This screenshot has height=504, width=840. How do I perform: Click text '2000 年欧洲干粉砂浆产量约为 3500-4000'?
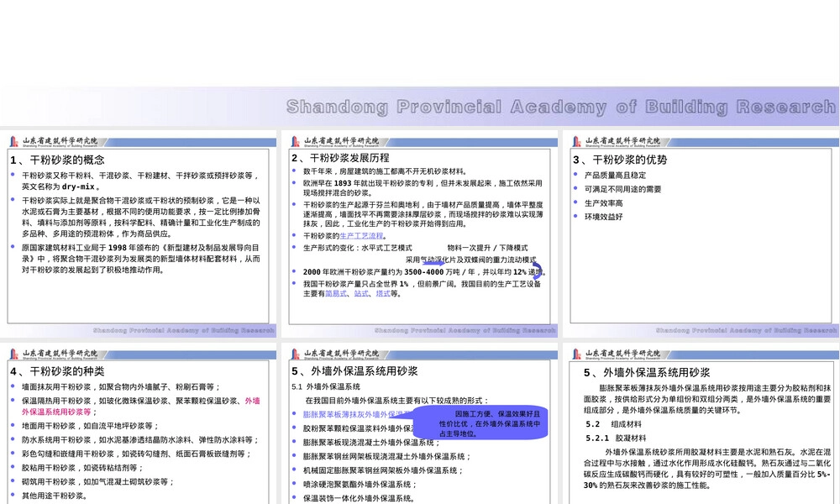(374, 272)
